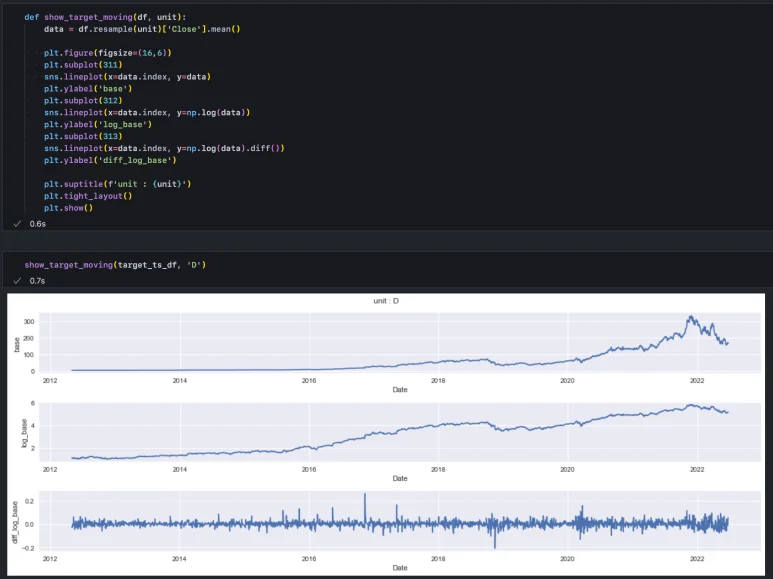The image size is (773, 579).
Task: Place cursor on the df.resample code line
Action: click(142, 29)
